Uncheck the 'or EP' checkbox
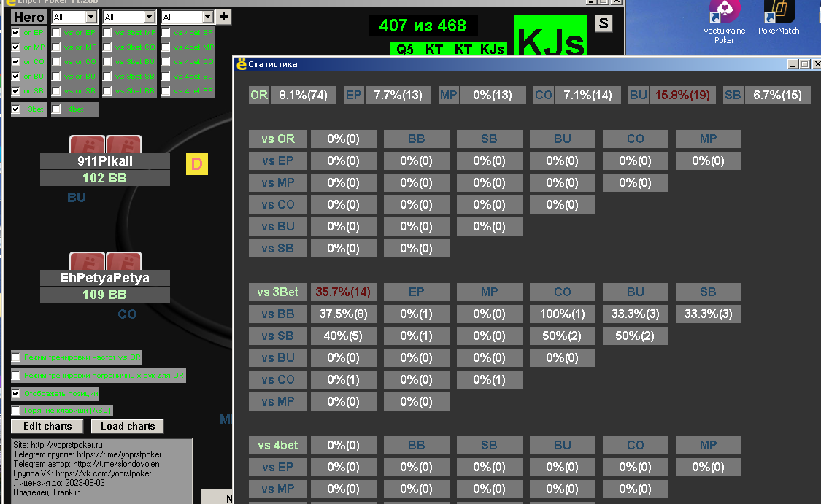821x504 pixels. [x=16, y=32]
